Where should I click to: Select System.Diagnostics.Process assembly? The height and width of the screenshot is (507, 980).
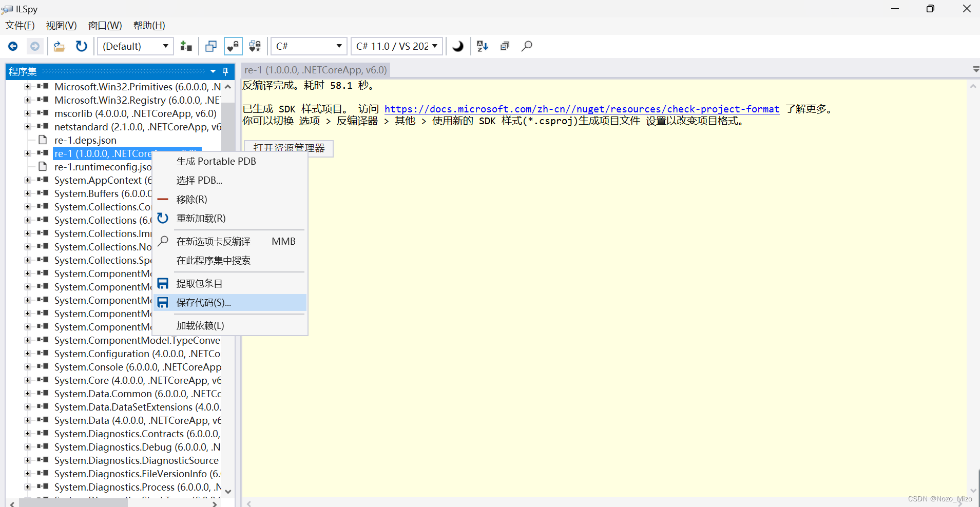(x=138, y=487)
